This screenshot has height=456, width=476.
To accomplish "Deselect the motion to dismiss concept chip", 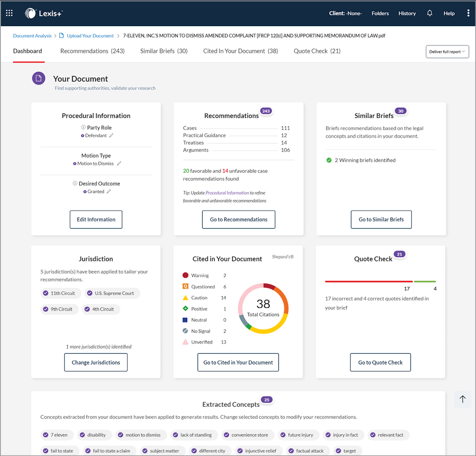I will click(x=141, y=435).
